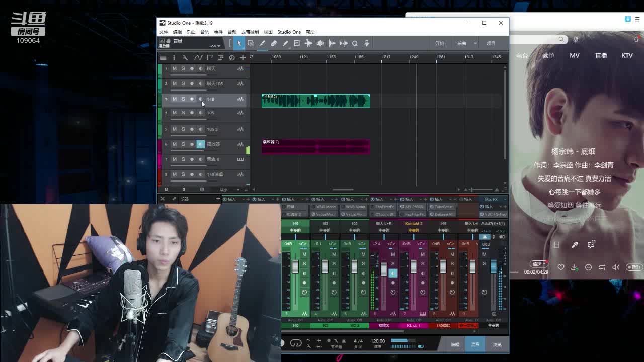
Task: Click the microphone pen icon in music player
Action: [575, 245]
